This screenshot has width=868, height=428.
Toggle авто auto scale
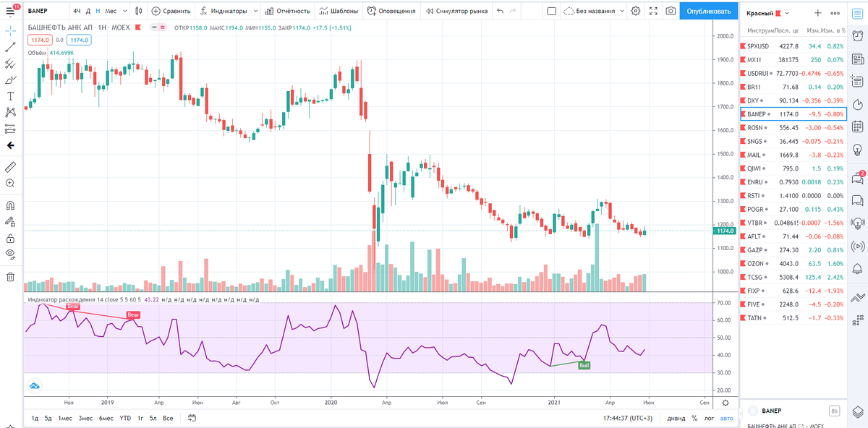[x=726, y=418]
